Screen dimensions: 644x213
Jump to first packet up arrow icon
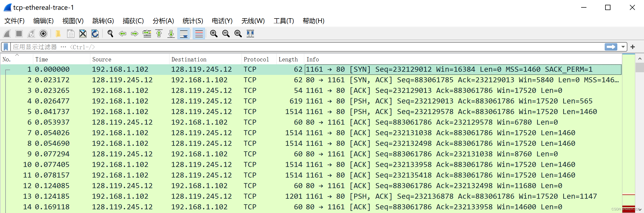tap(159, 34)
